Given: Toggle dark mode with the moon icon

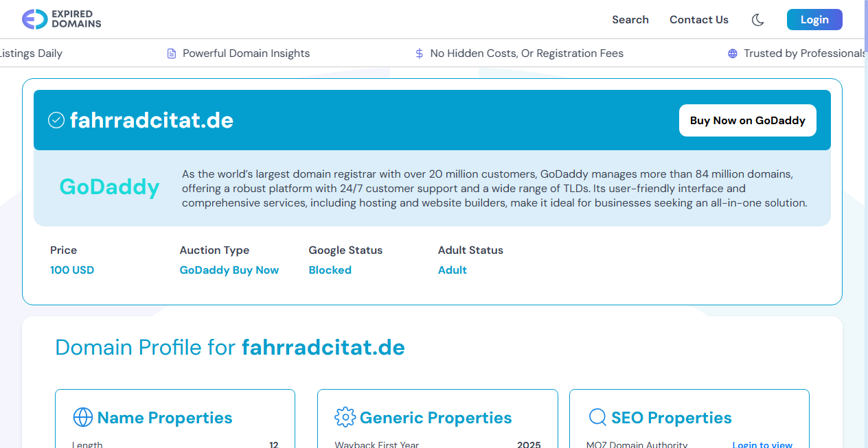Looking at the screenshot, I should [x=757, y=20].
